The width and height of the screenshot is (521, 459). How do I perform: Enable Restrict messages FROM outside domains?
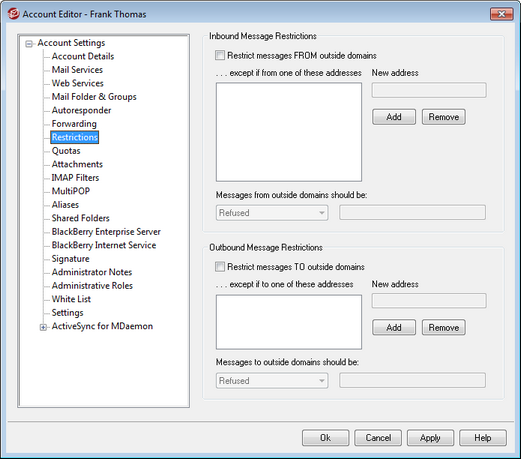(x=220, y=55)
